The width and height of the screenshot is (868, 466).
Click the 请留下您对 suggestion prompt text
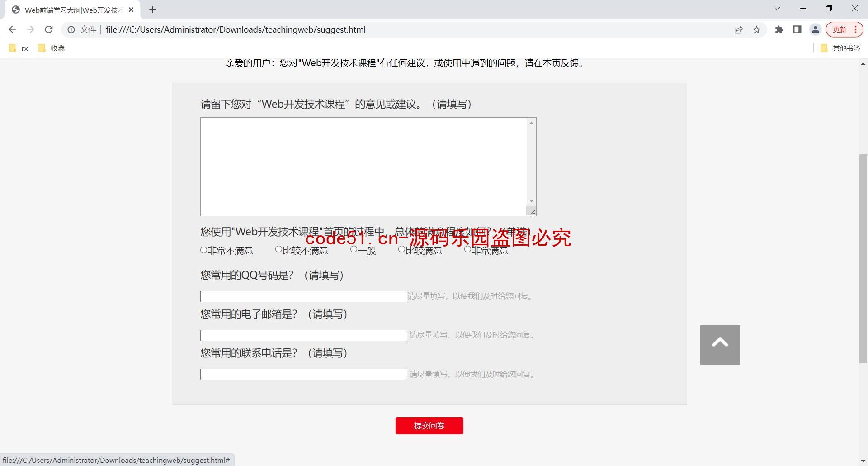(x=336, y=104)
